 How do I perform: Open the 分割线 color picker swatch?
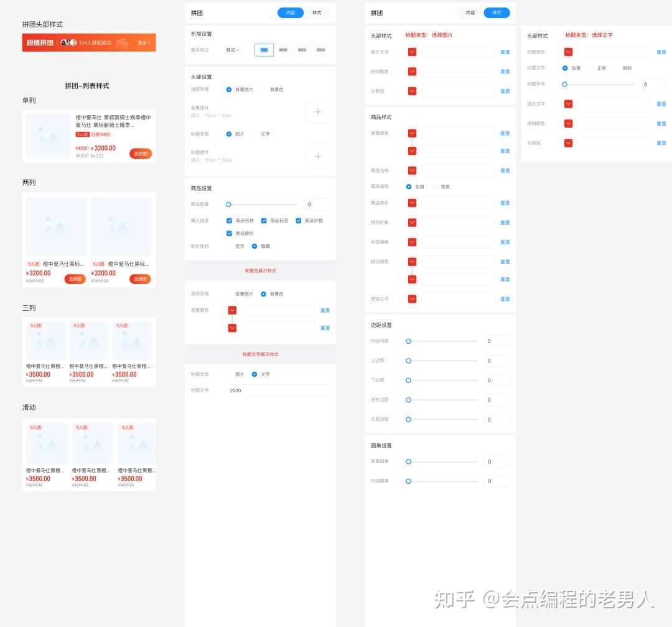click(412, 91)
